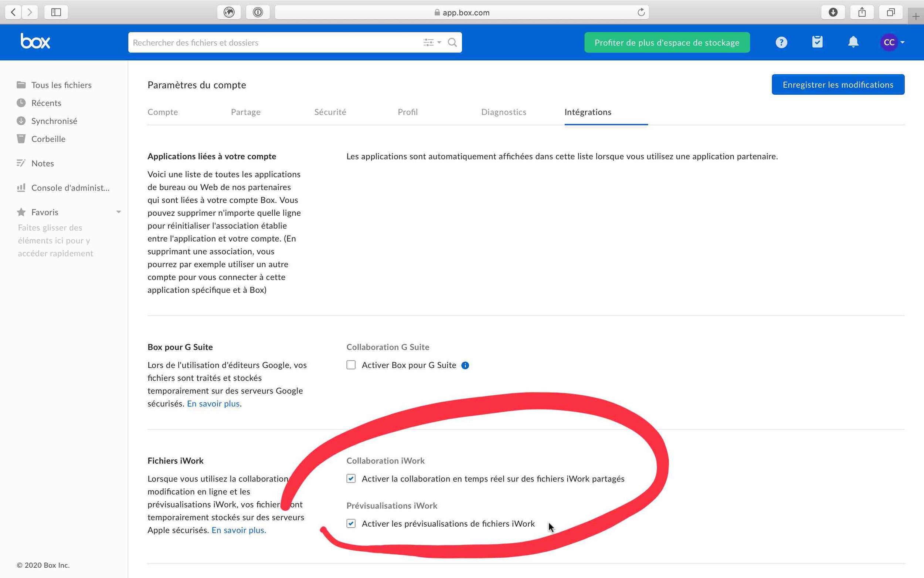Collapse the Favoris section arrow
Image resolution: width=924 pixels, height=578 pixels.
click(x=118, y=212)
